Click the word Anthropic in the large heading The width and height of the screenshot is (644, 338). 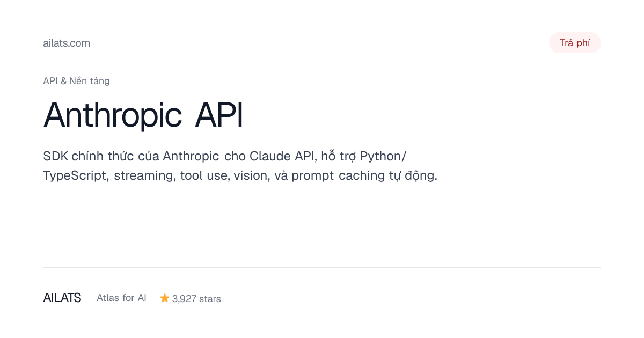(113, 115)
